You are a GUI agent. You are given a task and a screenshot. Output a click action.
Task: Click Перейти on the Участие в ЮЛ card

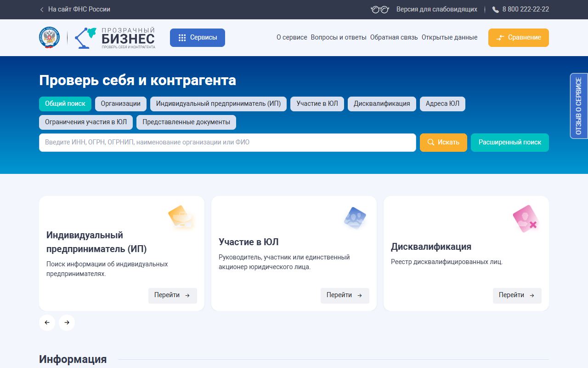tap(345, 295)
